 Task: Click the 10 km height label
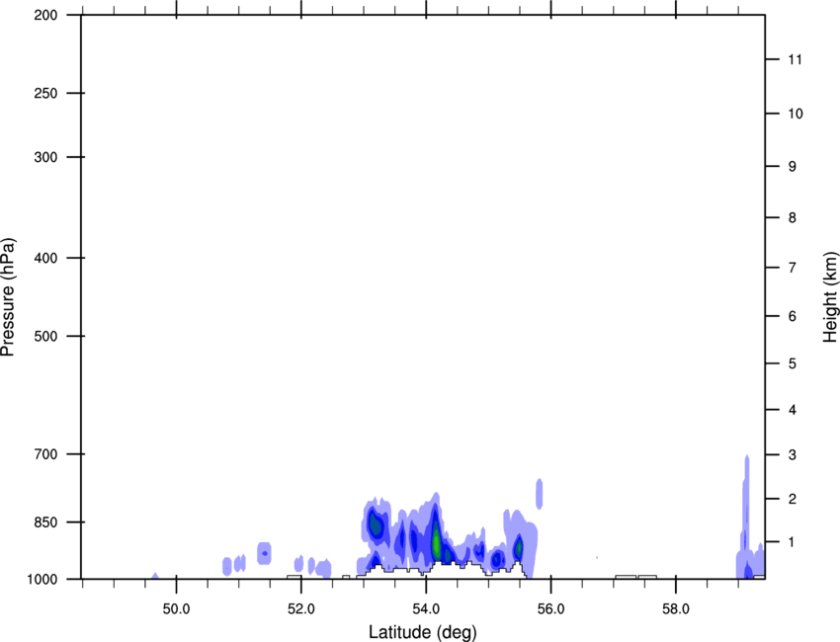click(x=795, y=114)
